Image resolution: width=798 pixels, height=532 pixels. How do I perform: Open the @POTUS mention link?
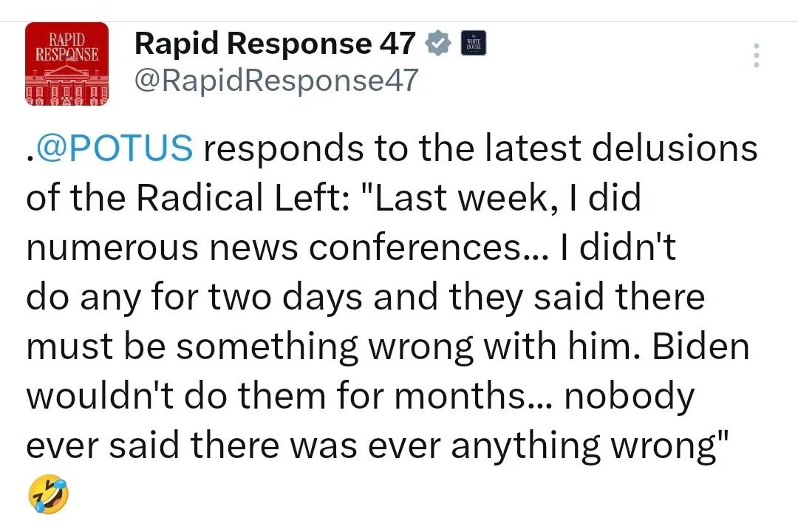coord(113,148)
